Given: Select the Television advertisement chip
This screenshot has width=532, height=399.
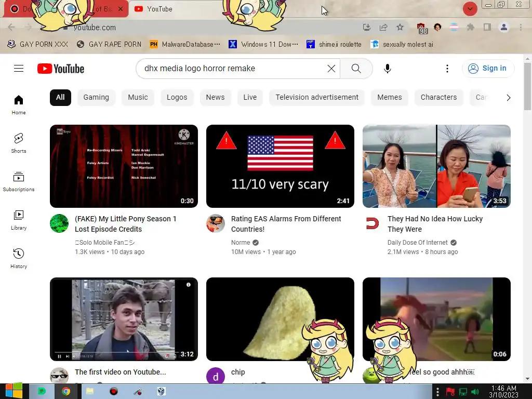Looking at the screenshot, I should [317, 97].
